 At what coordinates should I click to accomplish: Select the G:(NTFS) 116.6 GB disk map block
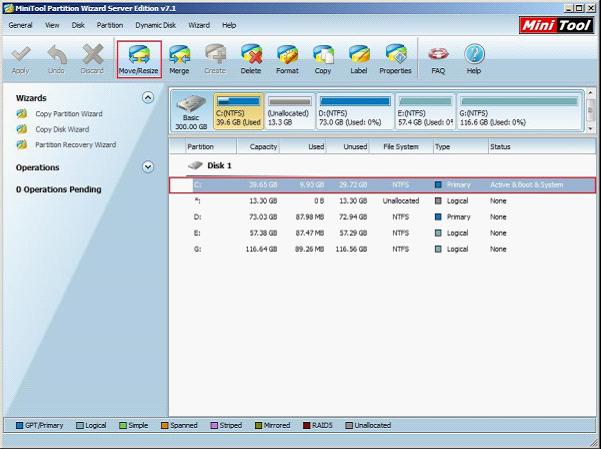click(x=519, y=111)
